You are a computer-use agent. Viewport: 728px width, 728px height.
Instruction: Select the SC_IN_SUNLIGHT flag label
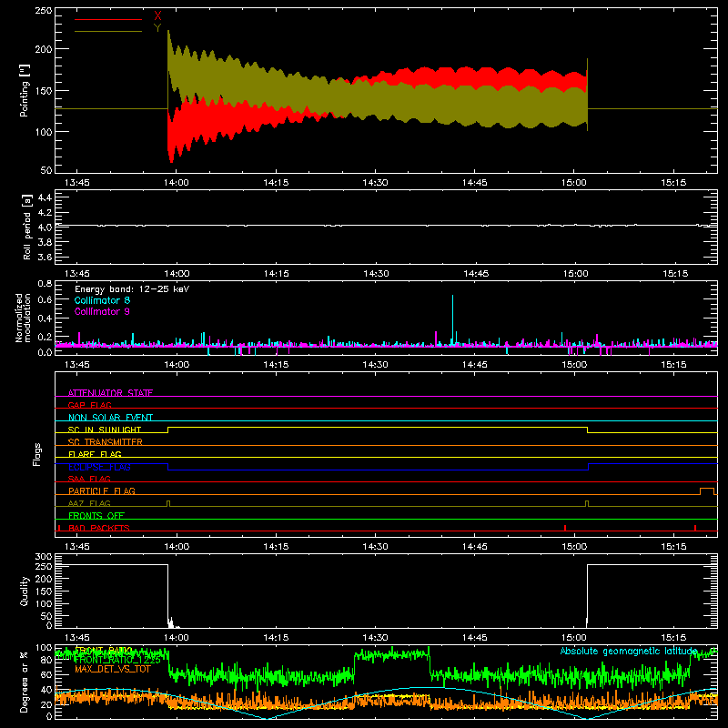(105, 430)
